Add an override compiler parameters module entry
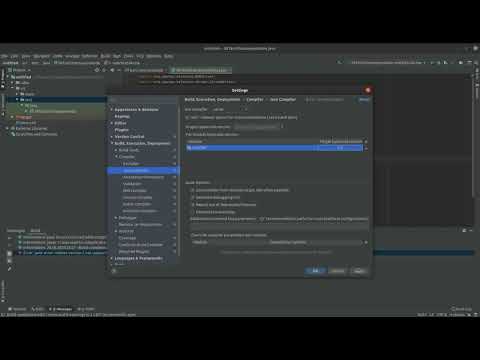The image size is (480, 360). point(366,242)
